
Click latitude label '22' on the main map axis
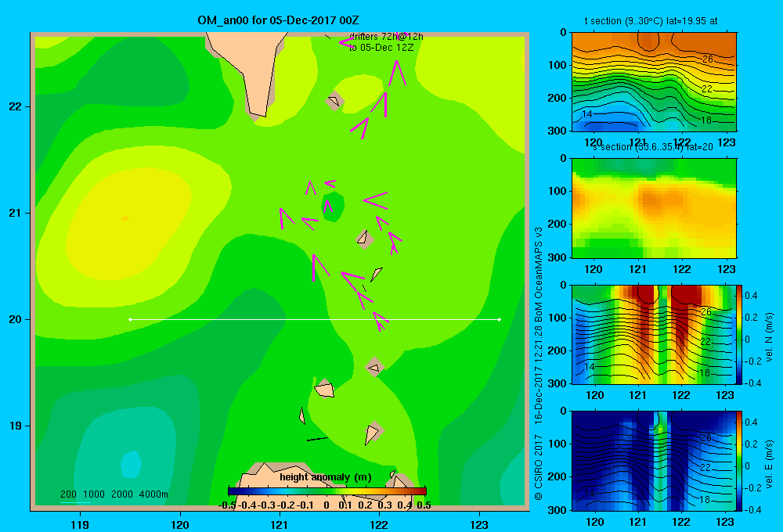pos(15,107)
